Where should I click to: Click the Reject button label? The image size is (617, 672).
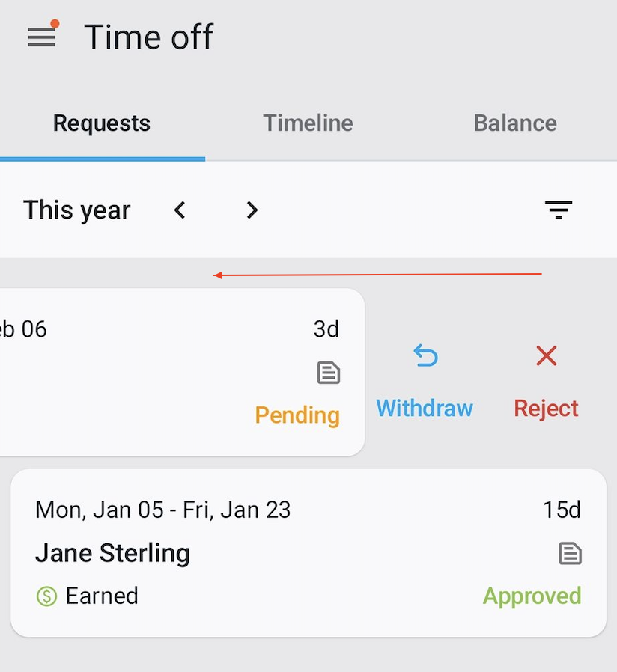point(546,409)
